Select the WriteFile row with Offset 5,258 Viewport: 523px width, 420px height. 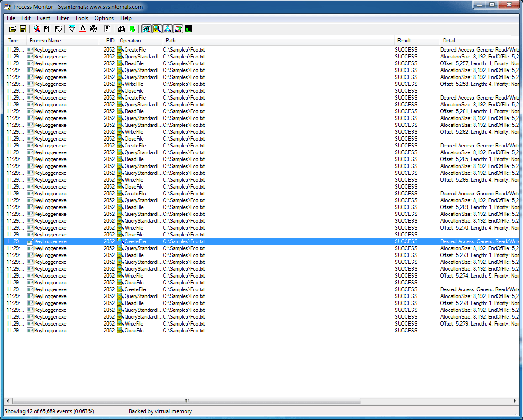pos(261,84)
